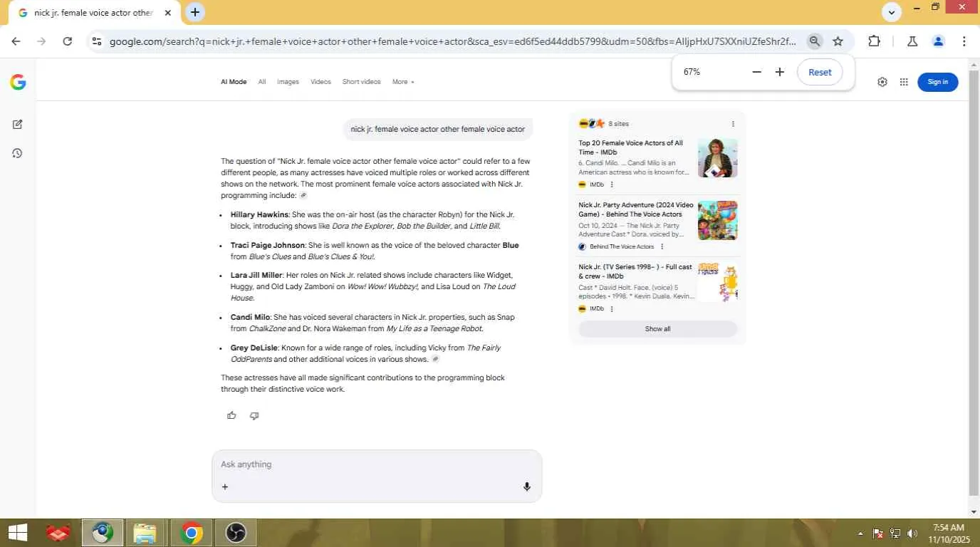The image size is (980, 547).
Task: Reload the current page
Action: 68,41
